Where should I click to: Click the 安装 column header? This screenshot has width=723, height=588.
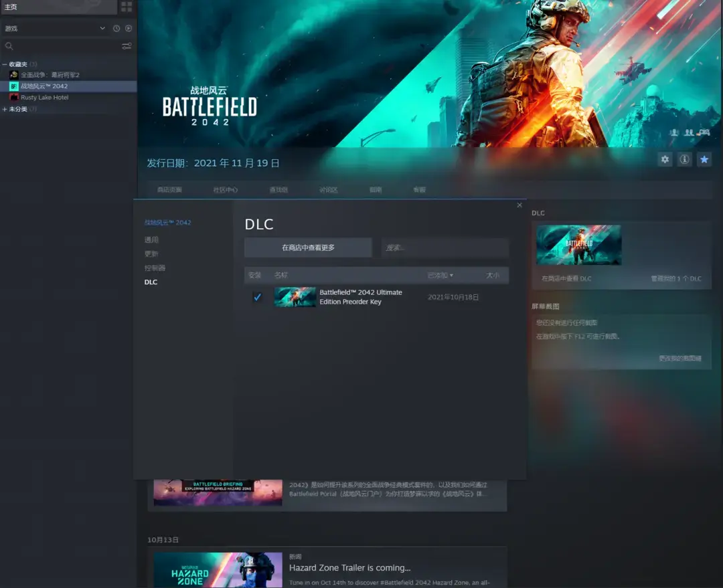[254, 275]
